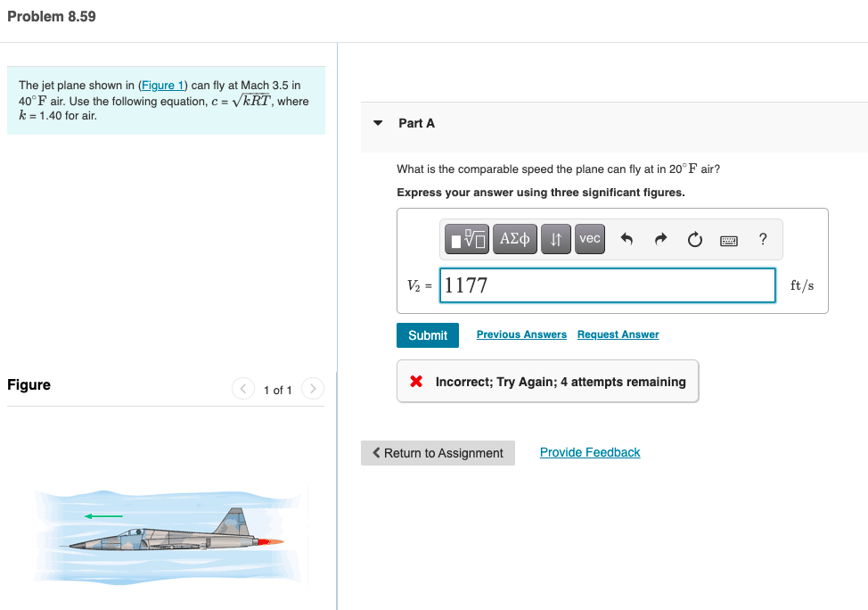Open the Greek symbols ΑΣΦ palette
This screenshot has height=610, width=868.
tap(514, 238)
